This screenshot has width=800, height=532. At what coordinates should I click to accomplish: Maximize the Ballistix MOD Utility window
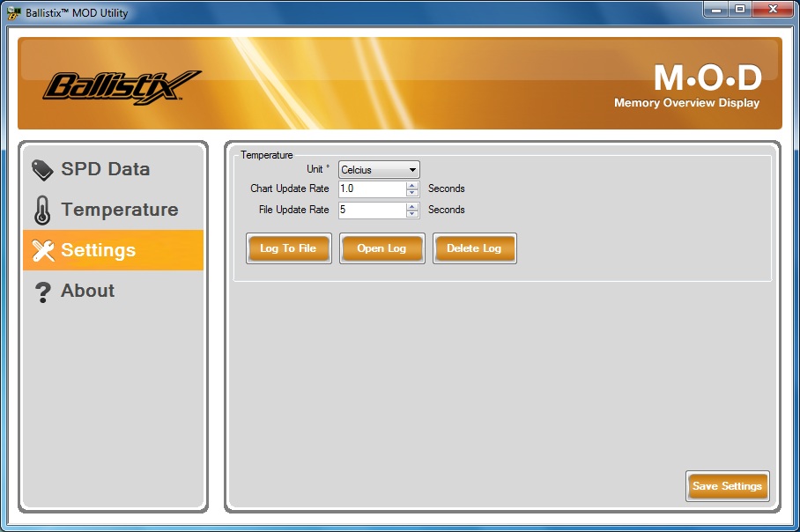pyautogui.click(x=740, y=10)
